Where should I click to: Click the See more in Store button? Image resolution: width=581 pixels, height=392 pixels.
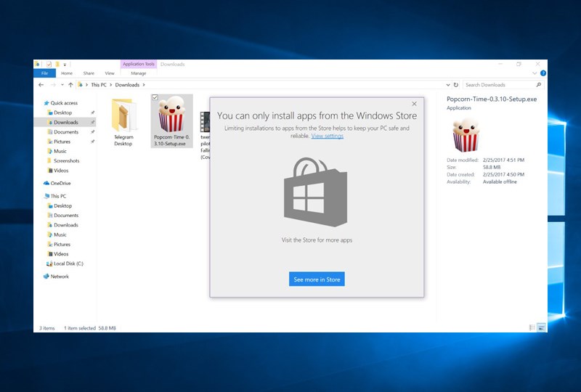(317, 279)
